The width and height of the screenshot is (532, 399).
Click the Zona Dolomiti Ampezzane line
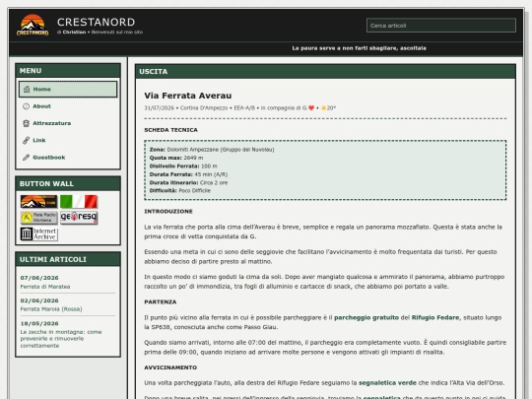[212, 150]
